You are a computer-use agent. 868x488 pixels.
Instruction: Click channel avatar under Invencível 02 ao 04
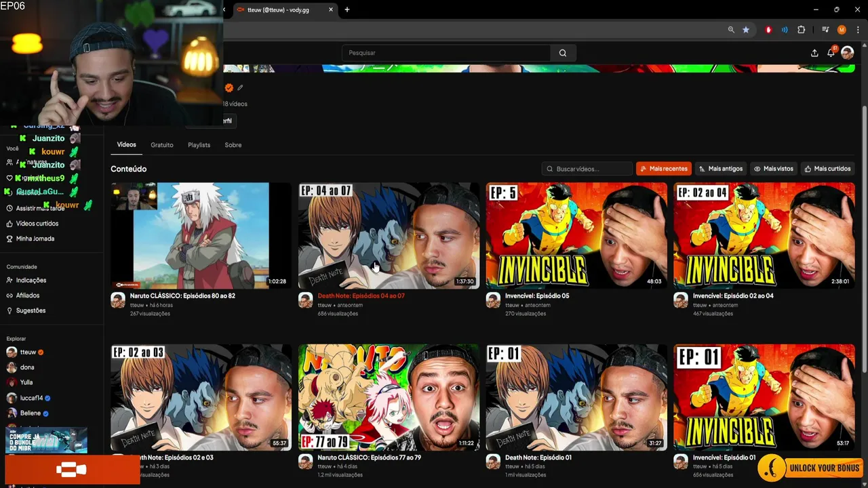pyautogui.click(x=681, y=300)
